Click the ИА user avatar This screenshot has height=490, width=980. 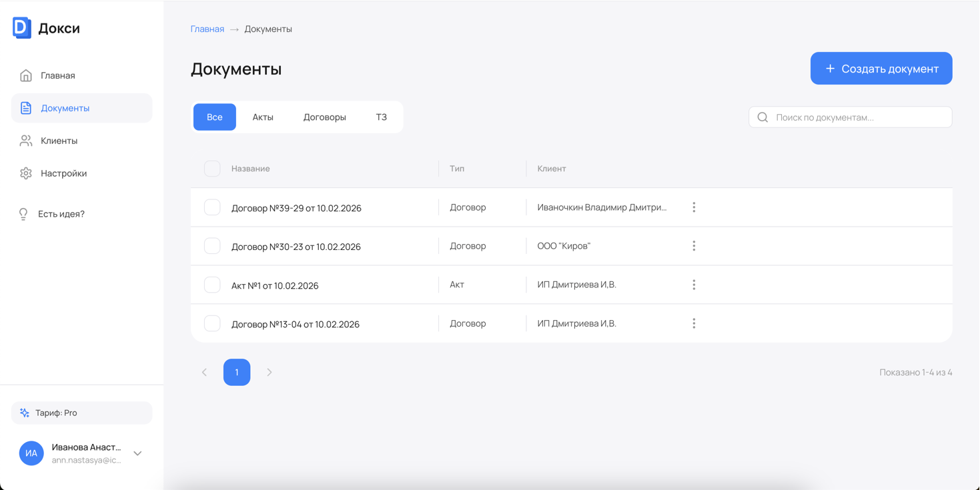coord(31,453)
